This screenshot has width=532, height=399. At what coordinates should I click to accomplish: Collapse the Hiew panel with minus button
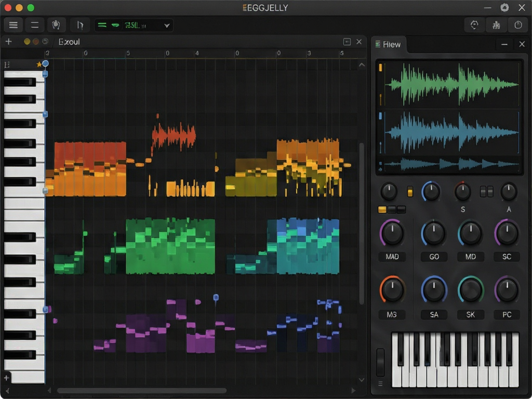(504, 45)
